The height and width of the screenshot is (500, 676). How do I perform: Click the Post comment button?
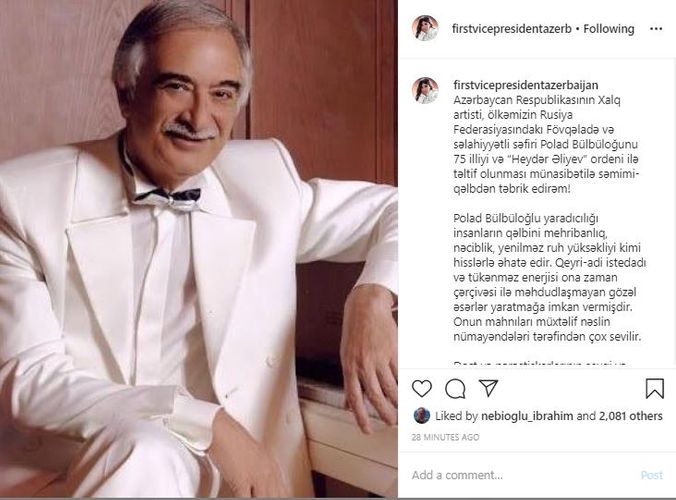651,475
